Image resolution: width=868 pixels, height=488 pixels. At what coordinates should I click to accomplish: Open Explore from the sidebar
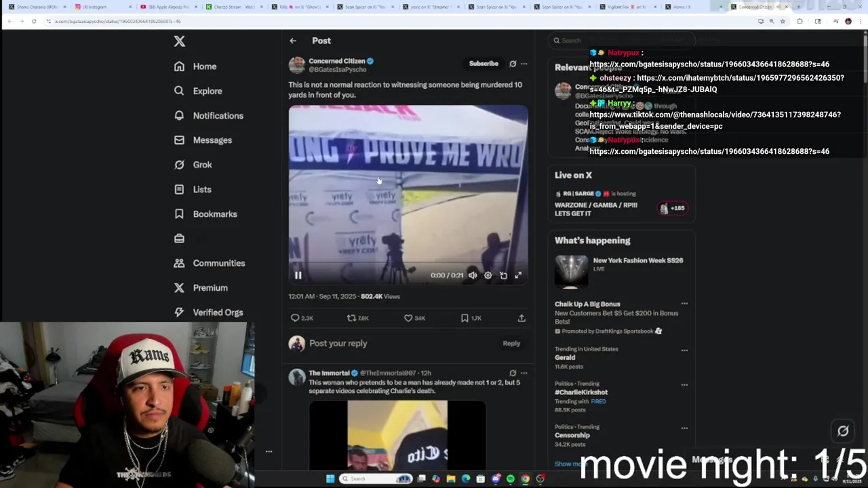click(x=198, y=91)
